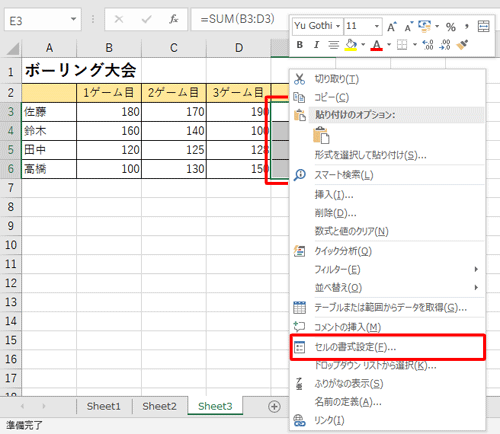Expand the フィルター(E) submenu
This screenshot has height=434, width=500.
pyautogui.click(x=387, y=269)
